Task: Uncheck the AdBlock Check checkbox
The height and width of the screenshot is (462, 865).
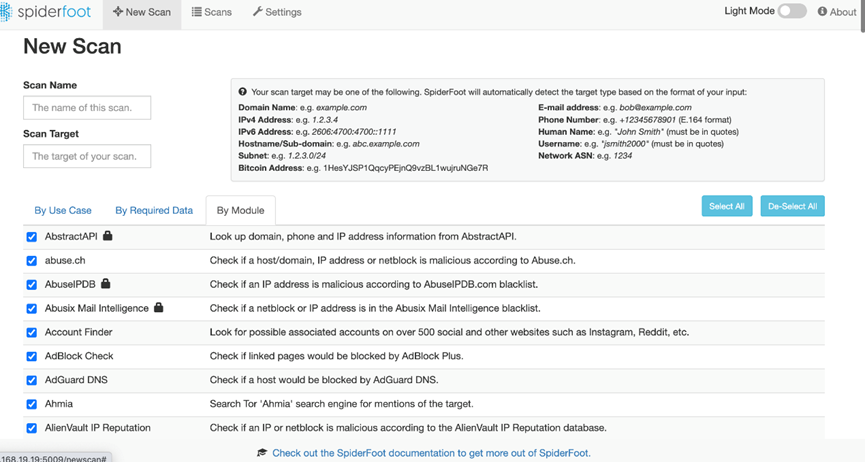Action: 31,357
